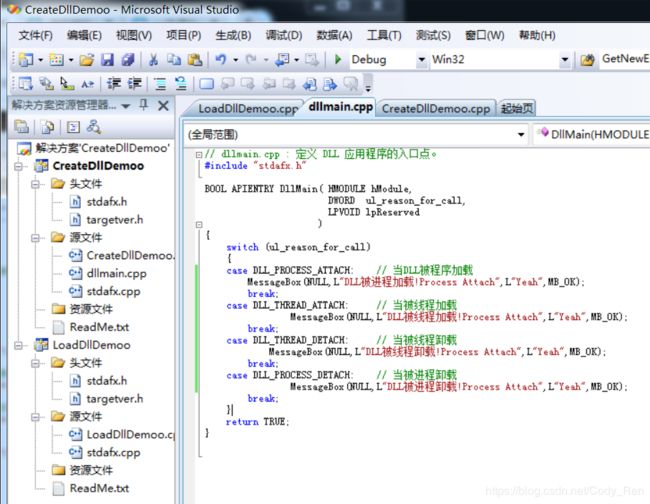Click the 'return TRUE;' code line
The width and height of the screenshot is (650, 504).
(x=257, y=422)
